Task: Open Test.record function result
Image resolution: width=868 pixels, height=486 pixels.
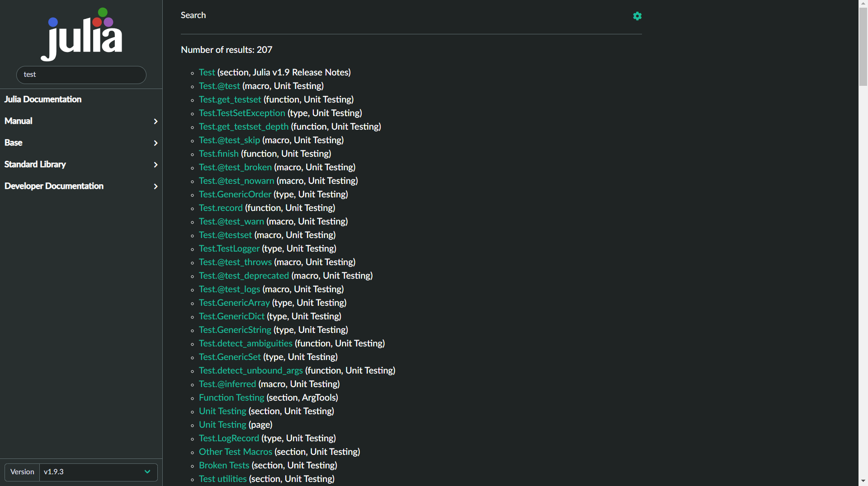Action: pos(221,208)
